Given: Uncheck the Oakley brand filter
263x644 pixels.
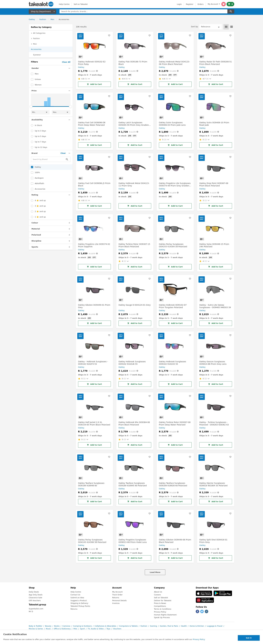Looking at the screenshot, I should click(x=32, y=167).
